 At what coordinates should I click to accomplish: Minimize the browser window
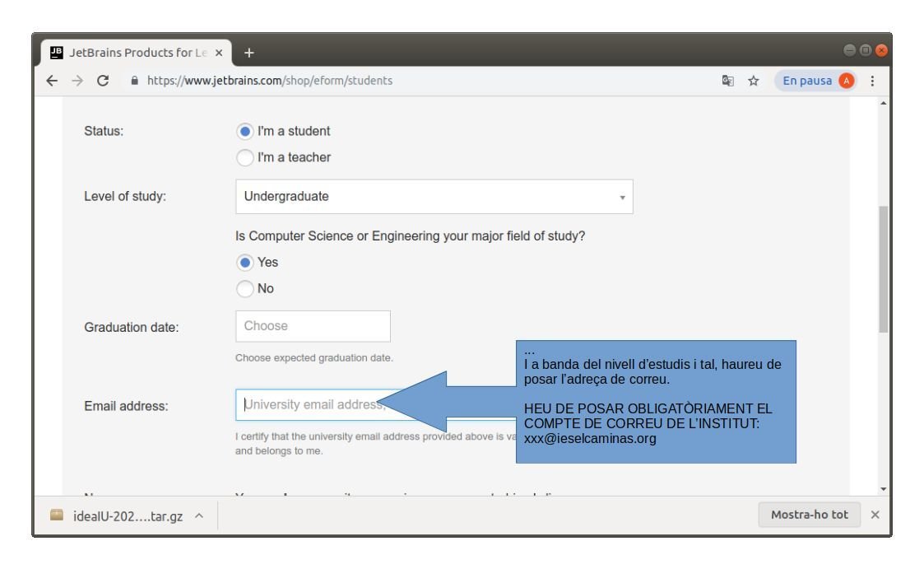[x=849, y=50]
